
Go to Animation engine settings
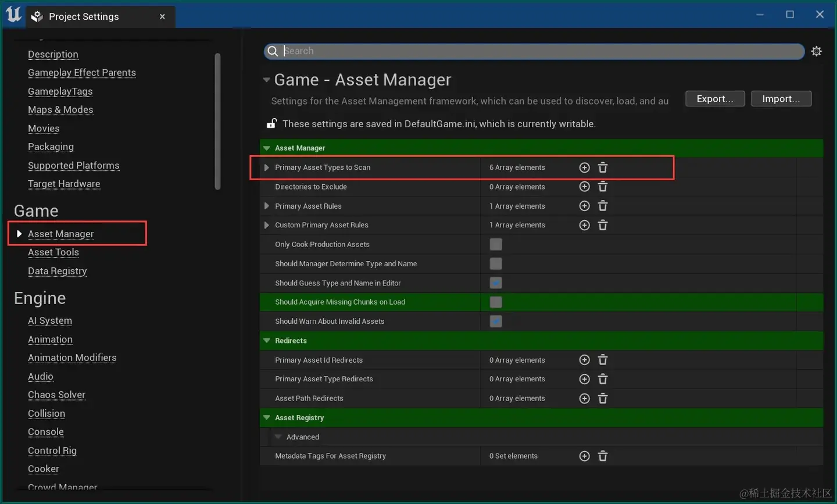tap(51, 339)
